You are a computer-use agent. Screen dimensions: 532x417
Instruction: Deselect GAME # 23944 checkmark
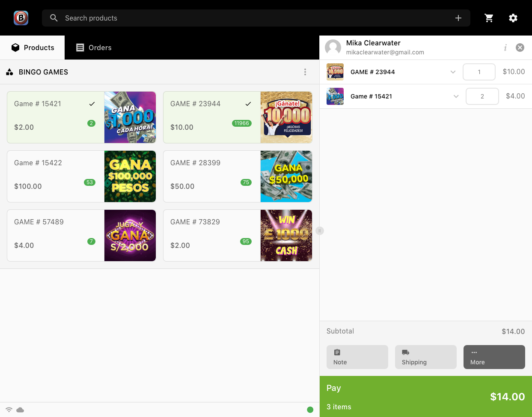pyautogui.click(x=248, y=103)
